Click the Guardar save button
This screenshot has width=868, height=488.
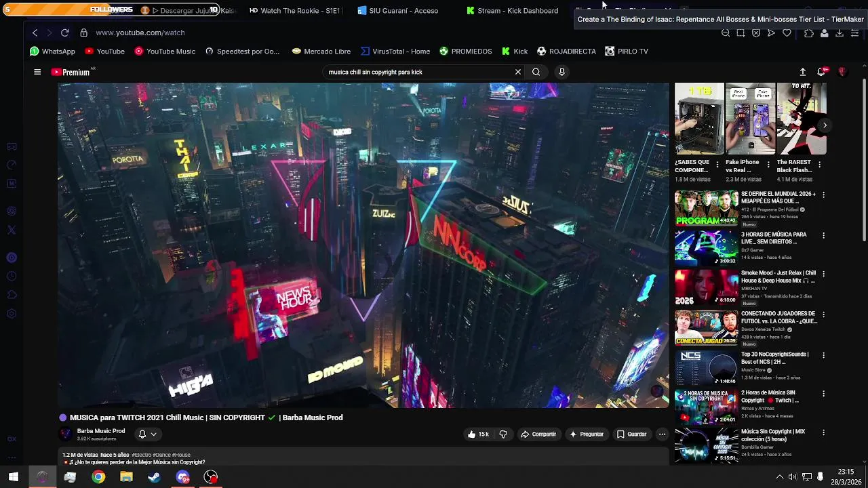click(631, 434)
